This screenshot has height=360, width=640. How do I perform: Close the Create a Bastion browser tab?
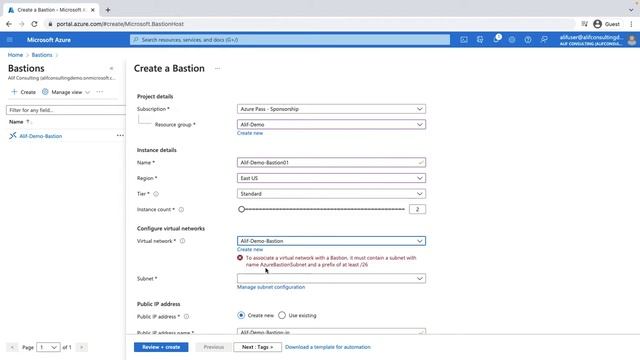click(93, 10)
